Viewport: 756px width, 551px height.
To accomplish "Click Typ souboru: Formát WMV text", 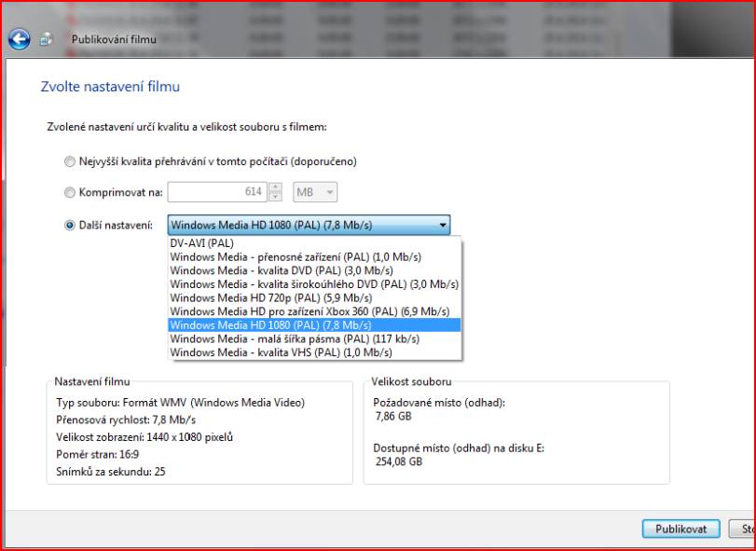I will tap(180, 403).
